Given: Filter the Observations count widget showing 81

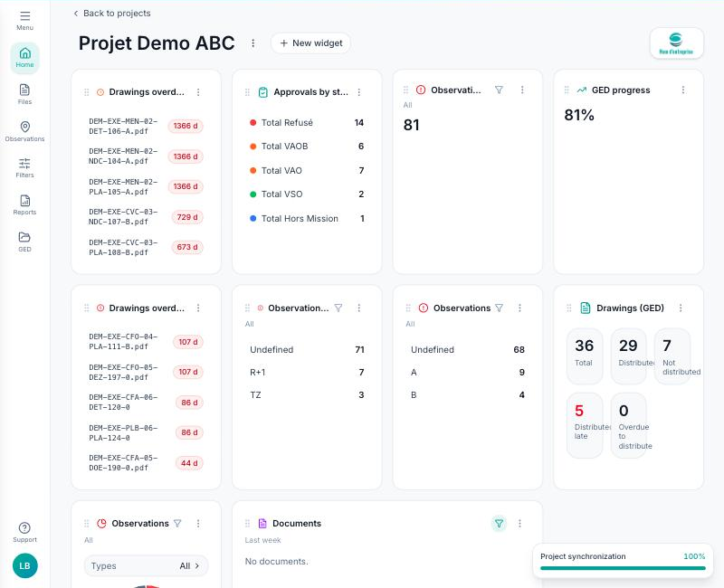Looking at the screenshot, I should (499, 90).
